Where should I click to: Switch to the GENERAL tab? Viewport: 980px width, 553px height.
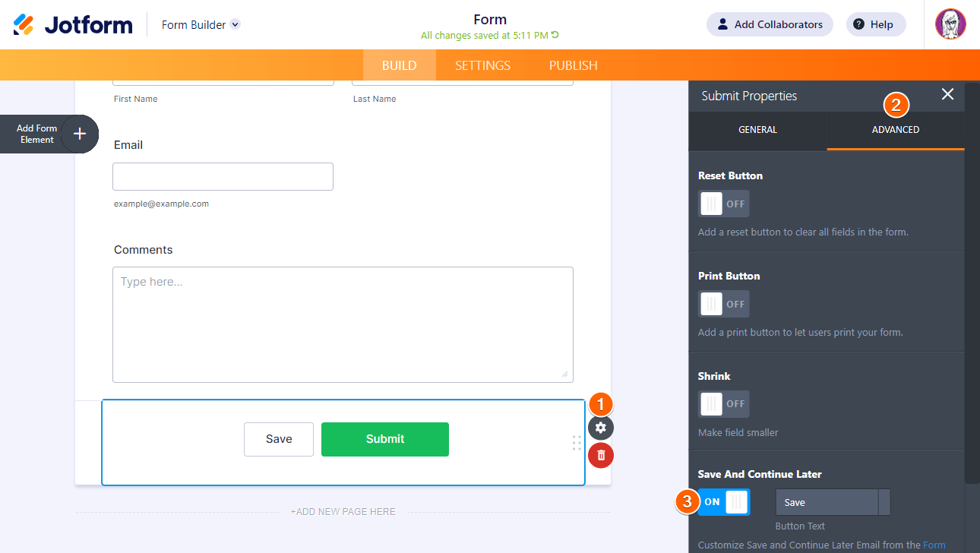[757, 130]
